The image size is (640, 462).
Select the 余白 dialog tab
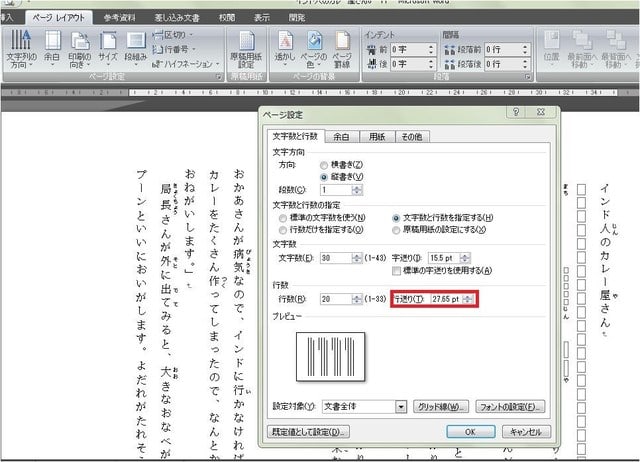pos(341,137)
